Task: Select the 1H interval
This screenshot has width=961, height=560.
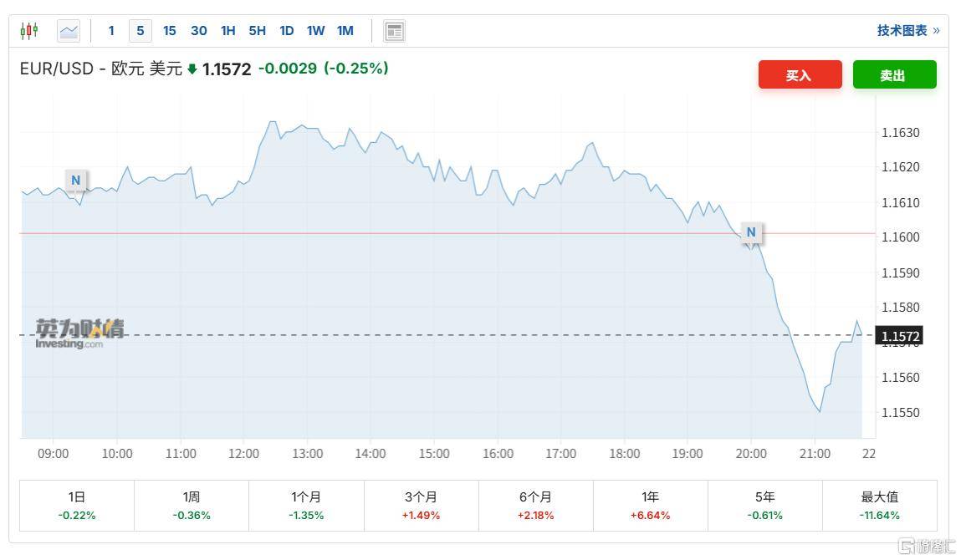Action: pyautogui.click(x=227, y=31)
